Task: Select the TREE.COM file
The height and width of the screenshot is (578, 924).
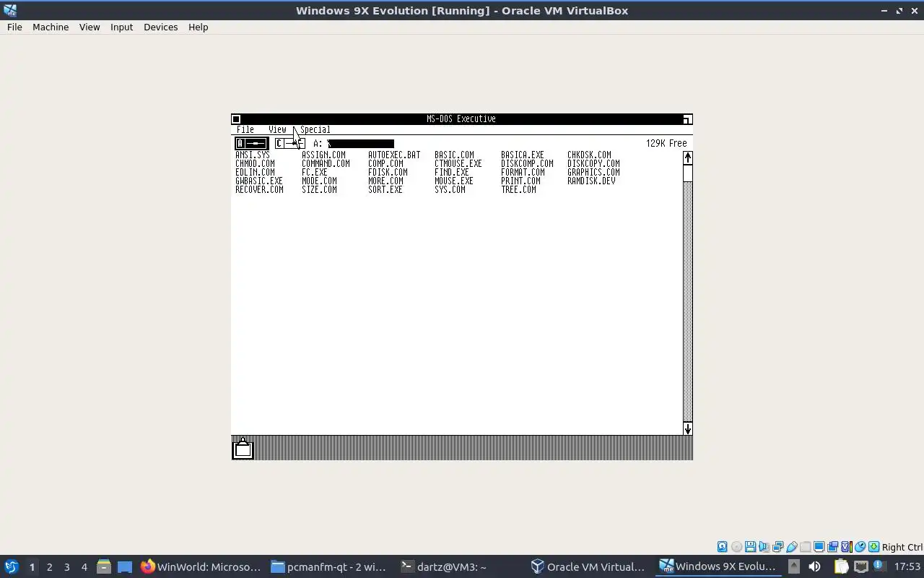Action: 518,189
